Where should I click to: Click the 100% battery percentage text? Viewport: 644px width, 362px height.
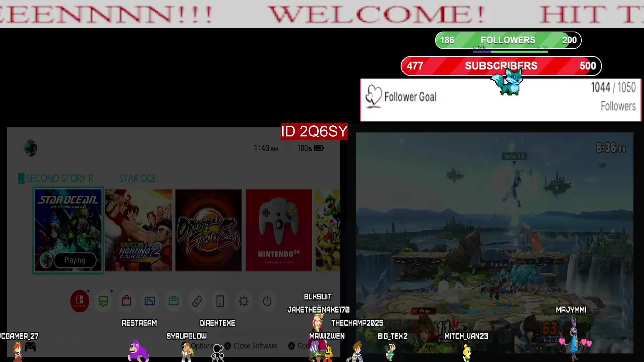coord(304,148)
